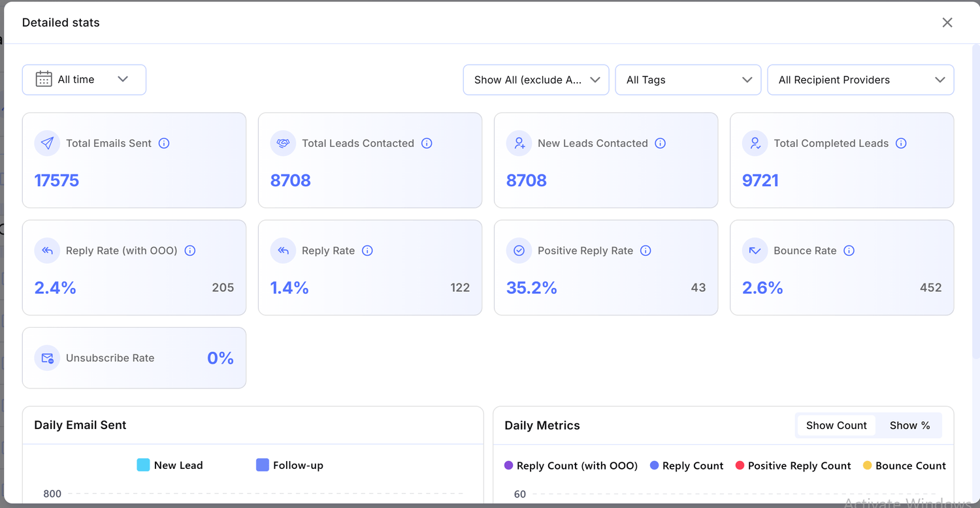Toggle Follow-up series in chart legend
Image resolution: width=980 pixels, height=508 pixels.
289,465
